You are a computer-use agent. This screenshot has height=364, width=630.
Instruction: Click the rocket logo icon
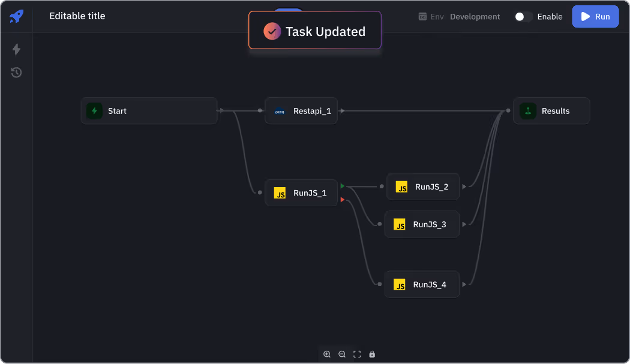[x=16, y=16]
